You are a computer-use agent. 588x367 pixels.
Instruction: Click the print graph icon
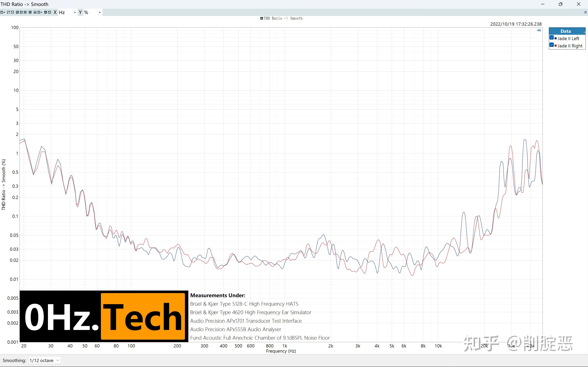[x=12, y=12]
